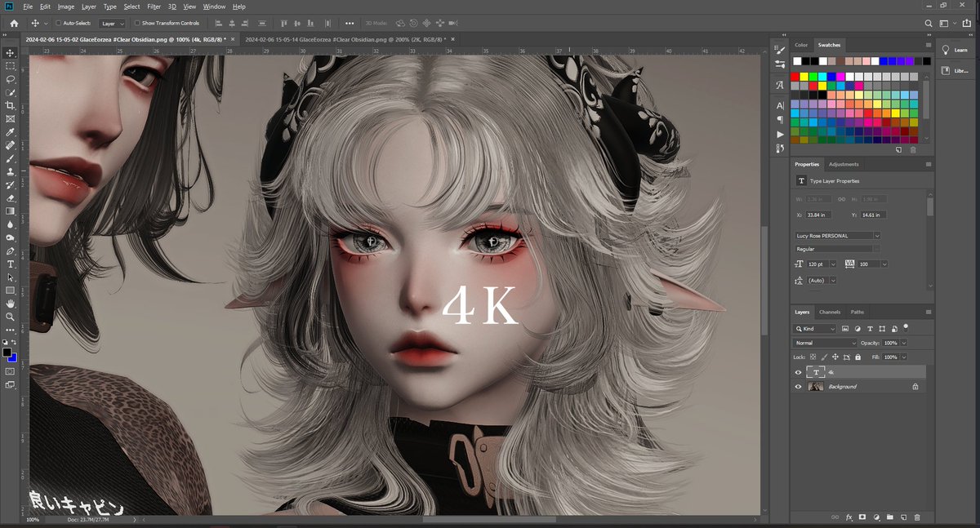The width and height of the screenshot is (980, 528).
Task: Open the Opacity 100% dropdown arrow
Action: [903, 344]
